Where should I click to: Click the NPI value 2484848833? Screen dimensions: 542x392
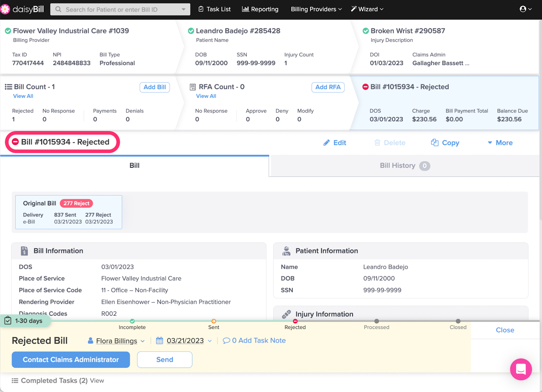coord(71,63)
